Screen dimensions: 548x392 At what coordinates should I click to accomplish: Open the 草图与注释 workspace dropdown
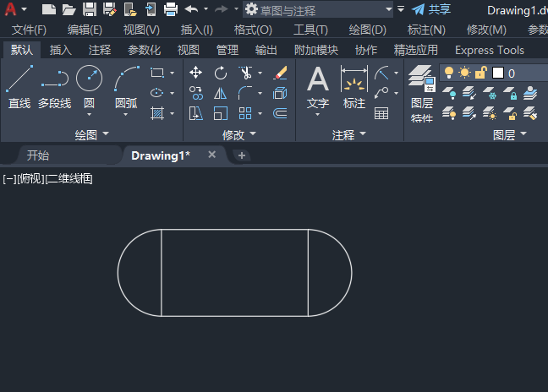point(388,9)
